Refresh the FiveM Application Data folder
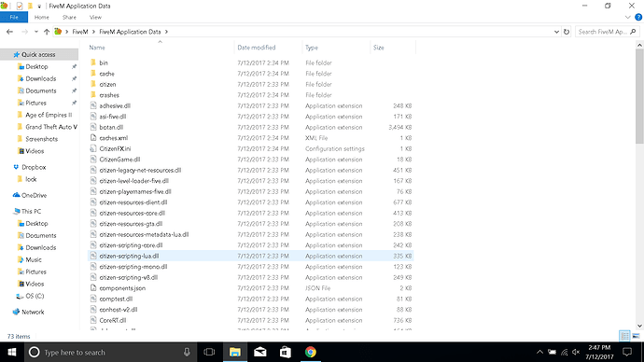 pos(567,32)
